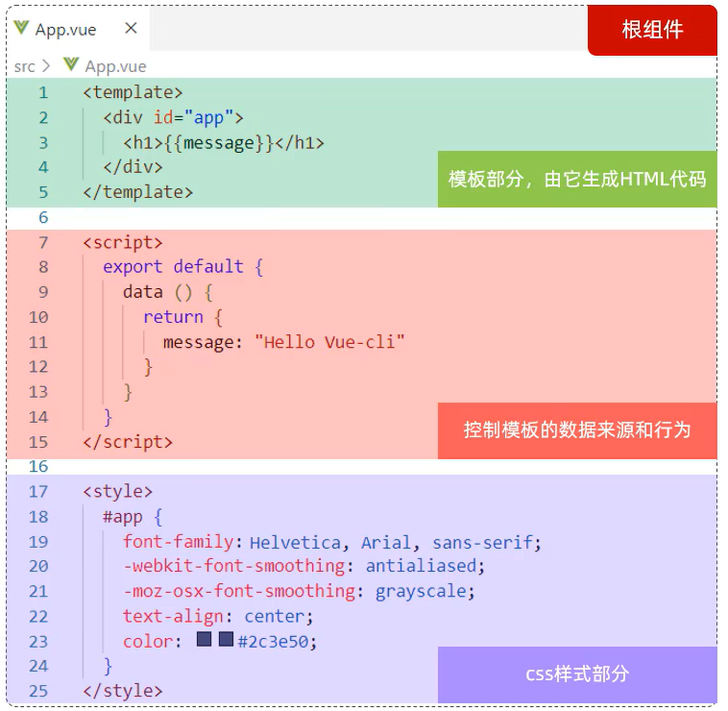
Task: Expand the breadcrumb chevron after src
Action: pyautogui.click(x=45, y=66)
